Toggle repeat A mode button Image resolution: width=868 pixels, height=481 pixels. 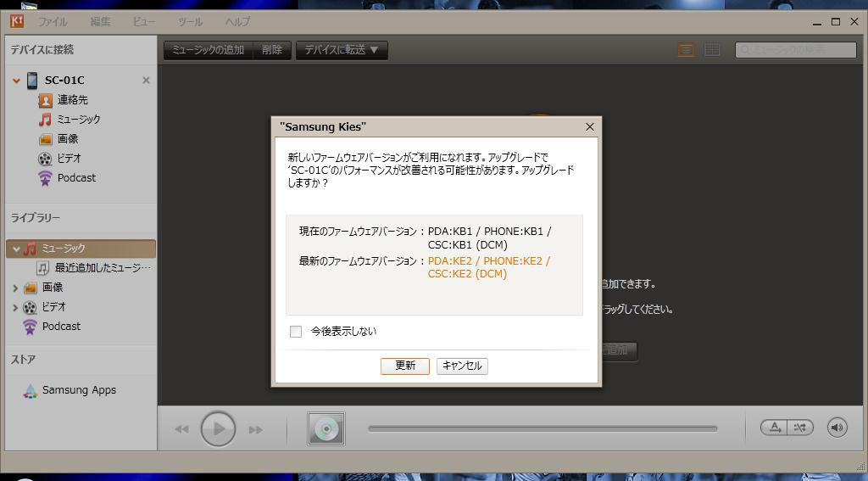(x=774, y=428)
